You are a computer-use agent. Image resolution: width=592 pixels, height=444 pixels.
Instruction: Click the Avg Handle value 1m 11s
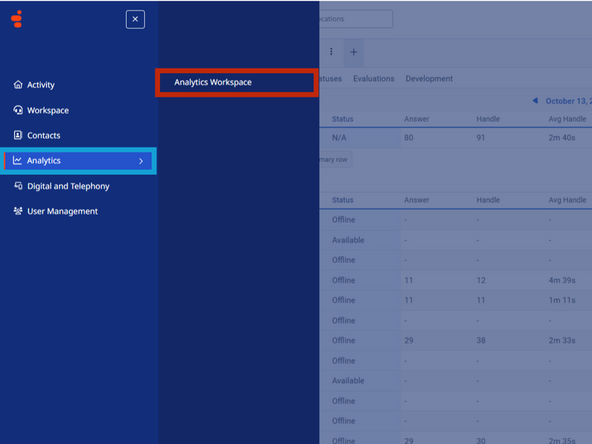562,301
